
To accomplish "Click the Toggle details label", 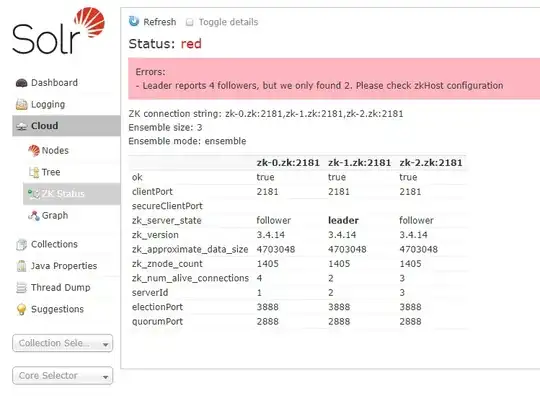I will [228, 22].
